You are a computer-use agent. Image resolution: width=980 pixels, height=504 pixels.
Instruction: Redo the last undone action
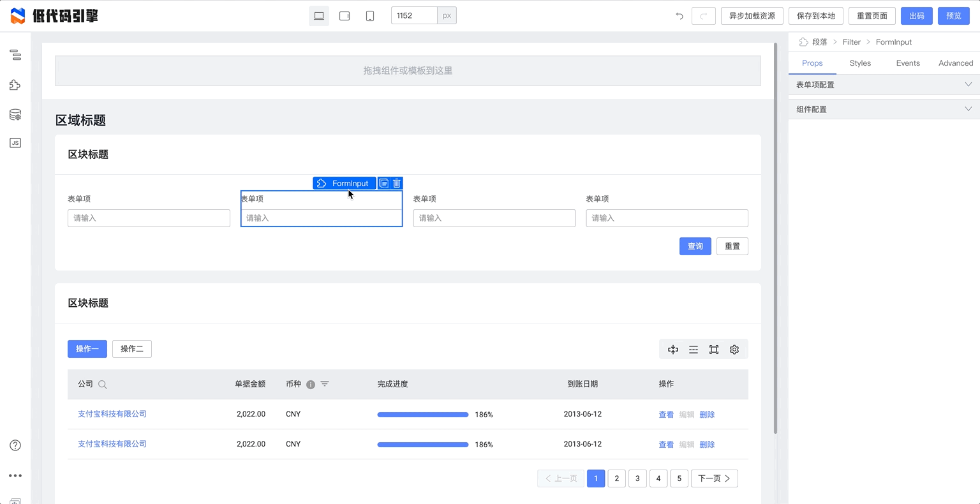[704, 16]
